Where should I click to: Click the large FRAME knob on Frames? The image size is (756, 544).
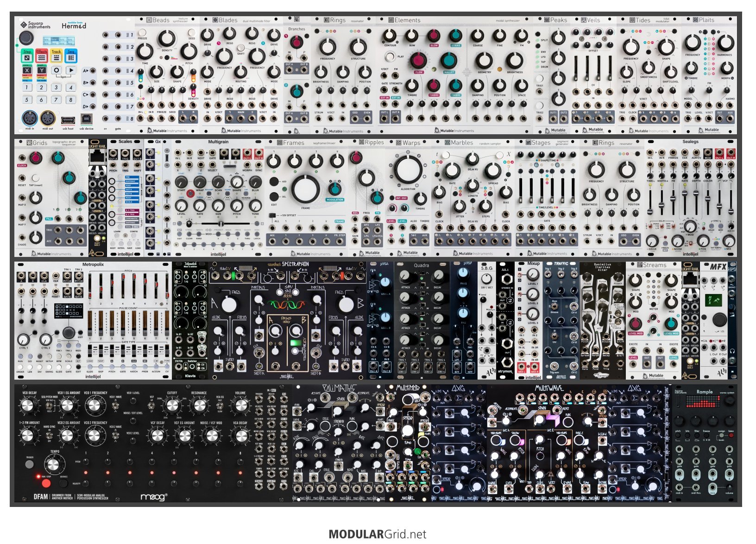[305, 189]
